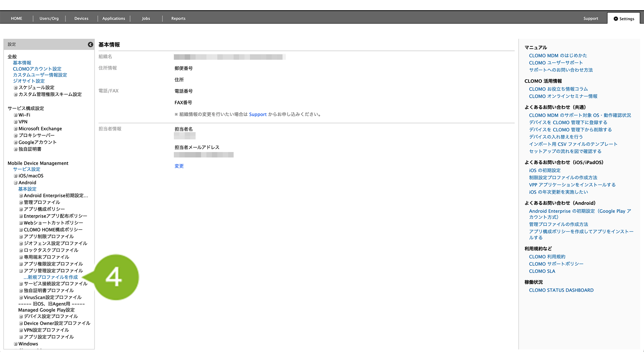Expand the 管理プロファイル node

pyautogui.click(x=21, y=202)
